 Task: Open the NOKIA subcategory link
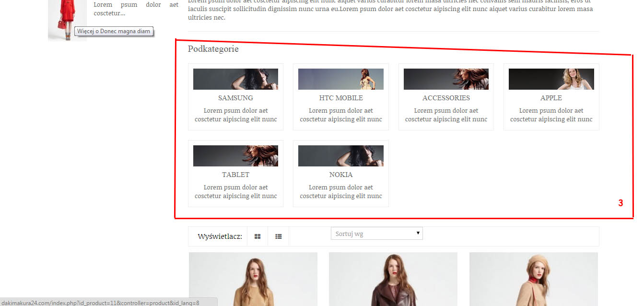tap(341, 175)
